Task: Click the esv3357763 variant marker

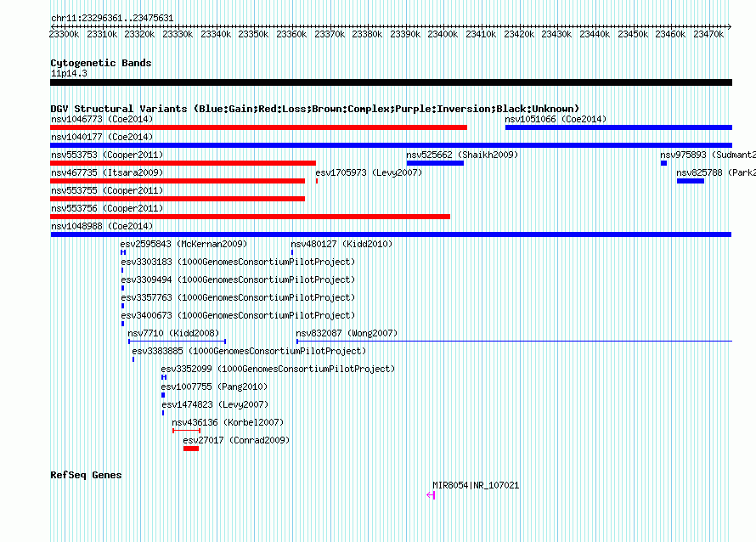Action: pos(122,306)
